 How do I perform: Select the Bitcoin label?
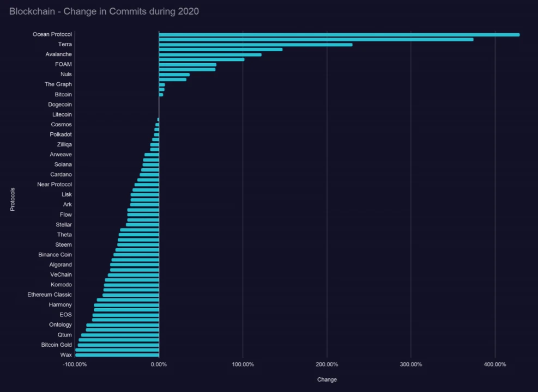point(63,94)
